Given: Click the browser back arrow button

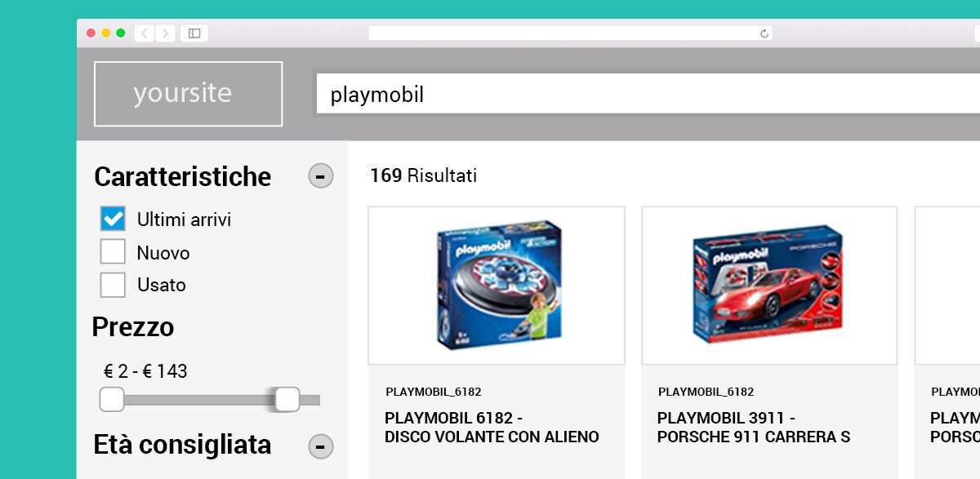Looking at the screenshot, I should 145,33.
